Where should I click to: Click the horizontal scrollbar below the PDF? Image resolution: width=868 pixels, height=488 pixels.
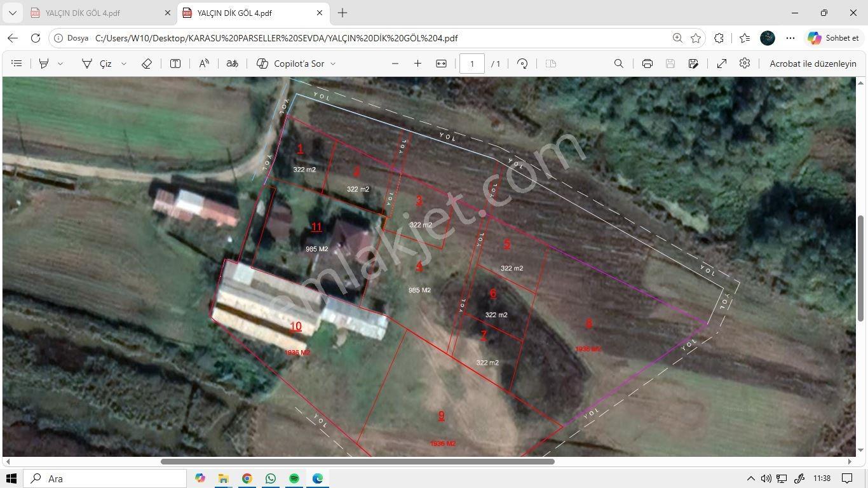tap(357, 461)
